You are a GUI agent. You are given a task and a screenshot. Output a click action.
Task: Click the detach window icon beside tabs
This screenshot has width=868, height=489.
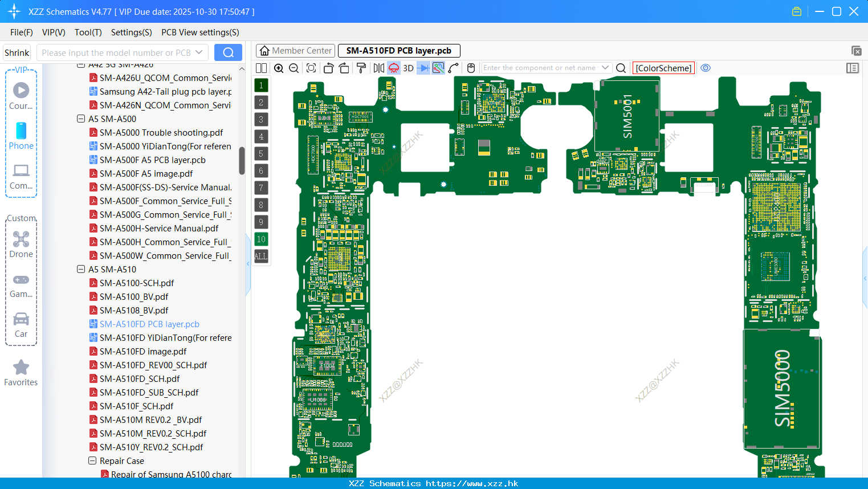coord(856,51)
